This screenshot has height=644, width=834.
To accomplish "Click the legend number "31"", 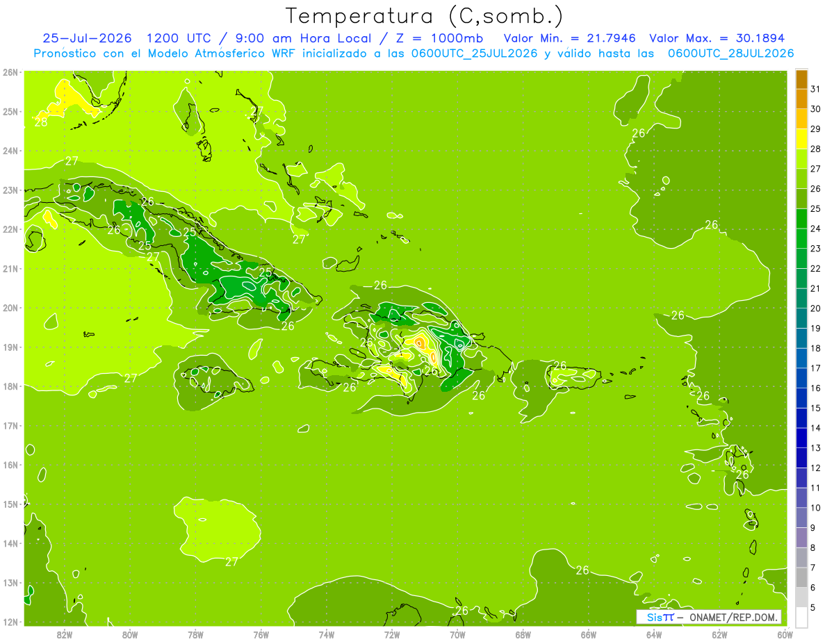I will click(815, 89).
